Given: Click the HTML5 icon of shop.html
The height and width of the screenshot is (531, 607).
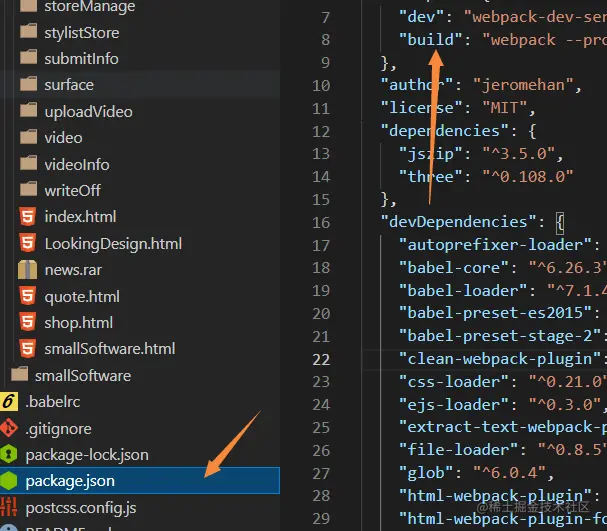Looking at the screenshot, I should click(x=27, y=322).
